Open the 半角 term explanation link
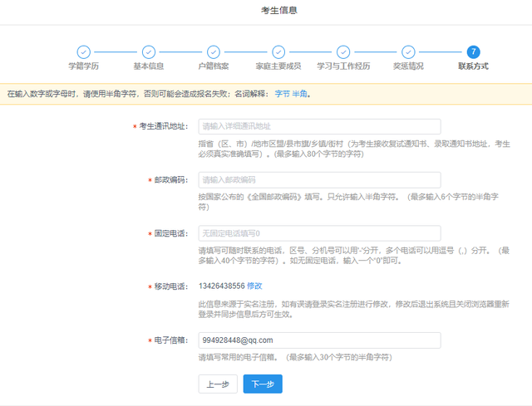Image resolution: width=532 pixels, height=406 pixels. (299, 94)
